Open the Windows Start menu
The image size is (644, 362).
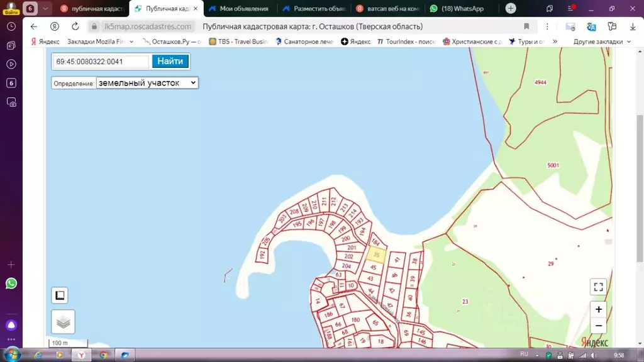pos(12,354)
